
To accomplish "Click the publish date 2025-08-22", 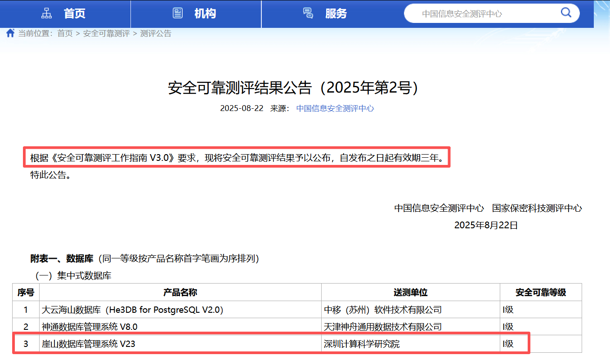I will [x=242, y=108].
